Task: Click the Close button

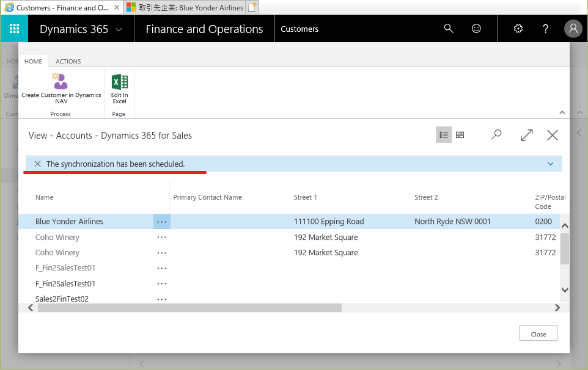Action: pyautogui.click(x=538, y=333)
